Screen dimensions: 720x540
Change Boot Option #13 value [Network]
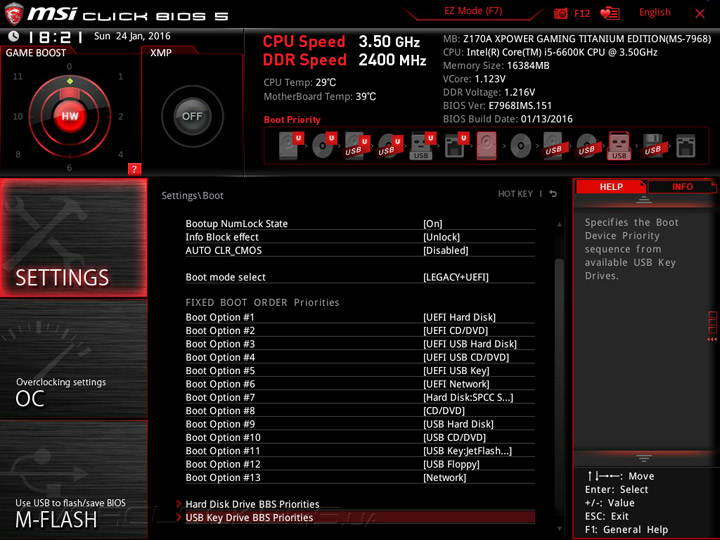pyautogui.click(x=444, y=477)
